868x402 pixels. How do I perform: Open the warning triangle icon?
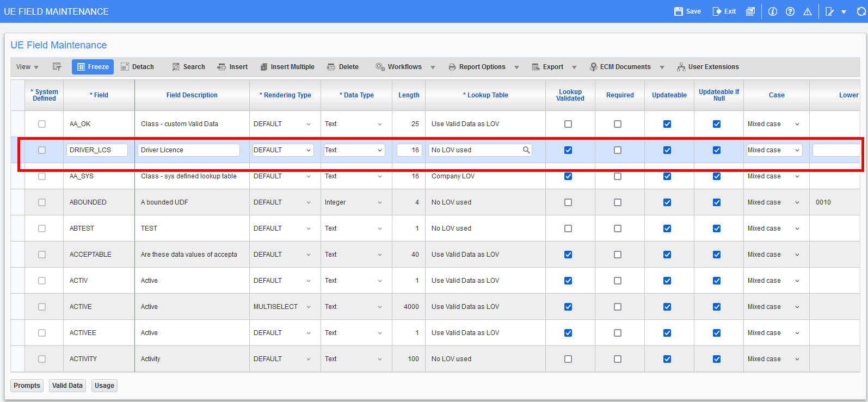[808, 11]
